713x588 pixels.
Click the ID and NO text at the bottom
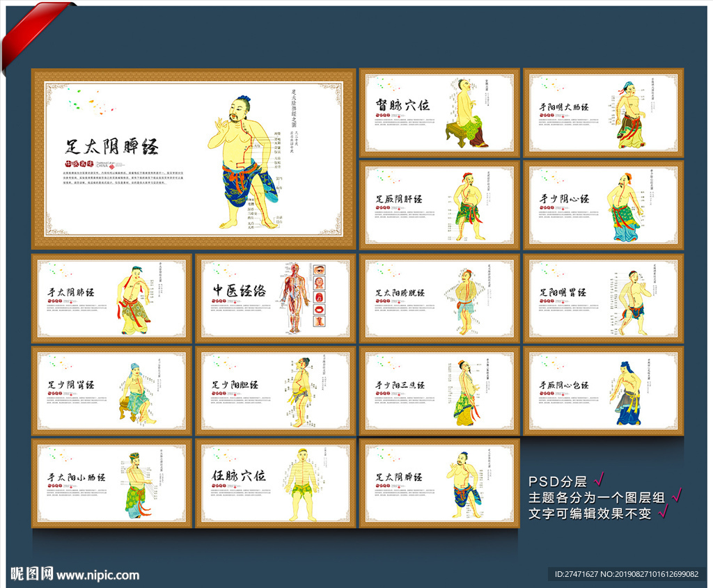(x=626, y=574)
